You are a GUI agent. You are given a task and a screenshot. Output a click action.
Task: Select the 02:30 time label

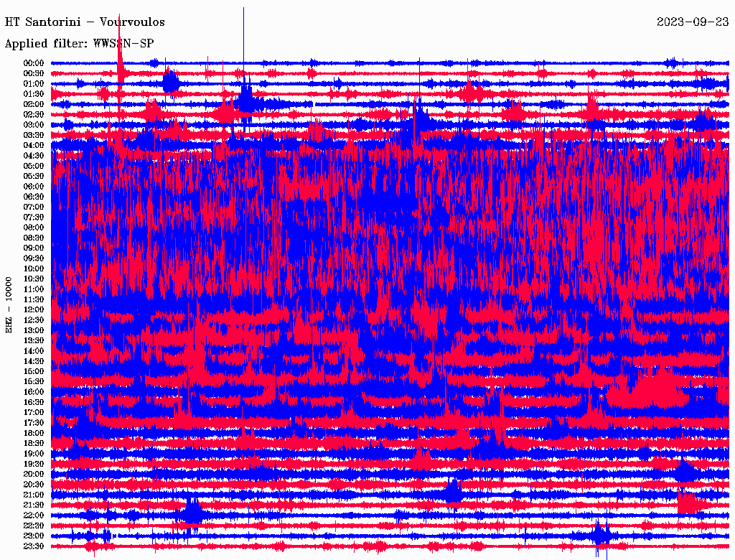[33, 114]
